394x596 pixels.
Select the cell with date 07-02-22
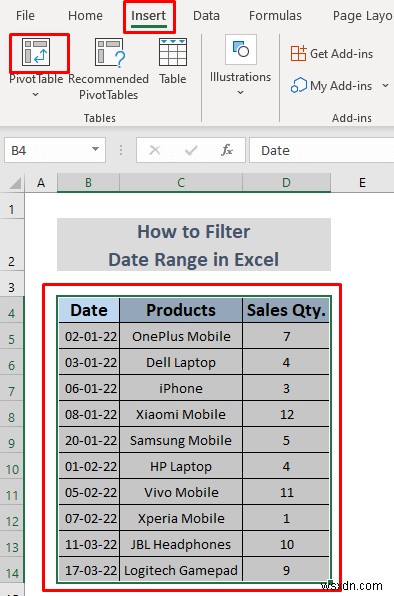click(89, 518)
